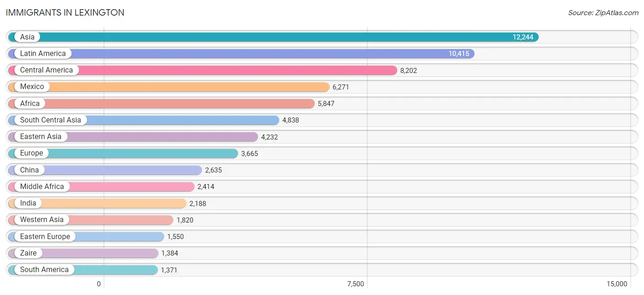The width and height of the screenshot is (644, 295).
Task: Select the Zaire bar label
Action: point(28,253)
